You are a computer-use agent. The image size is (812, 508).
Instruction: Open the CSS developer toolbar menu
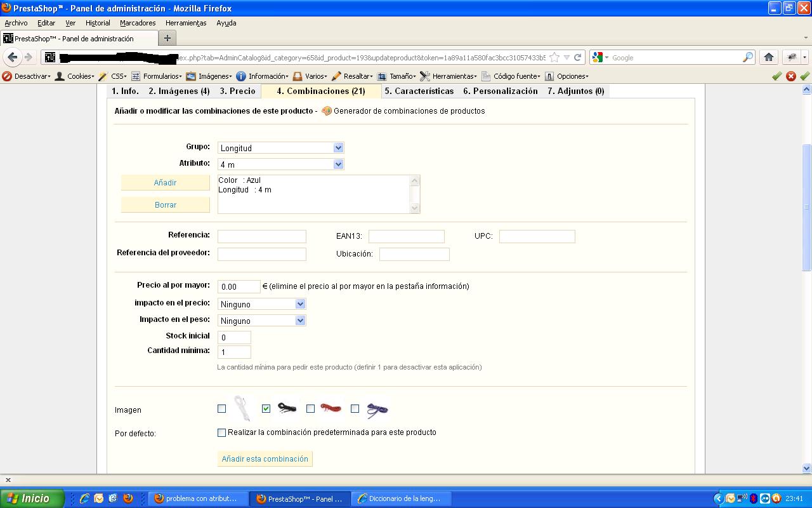(x=112, y=76)
